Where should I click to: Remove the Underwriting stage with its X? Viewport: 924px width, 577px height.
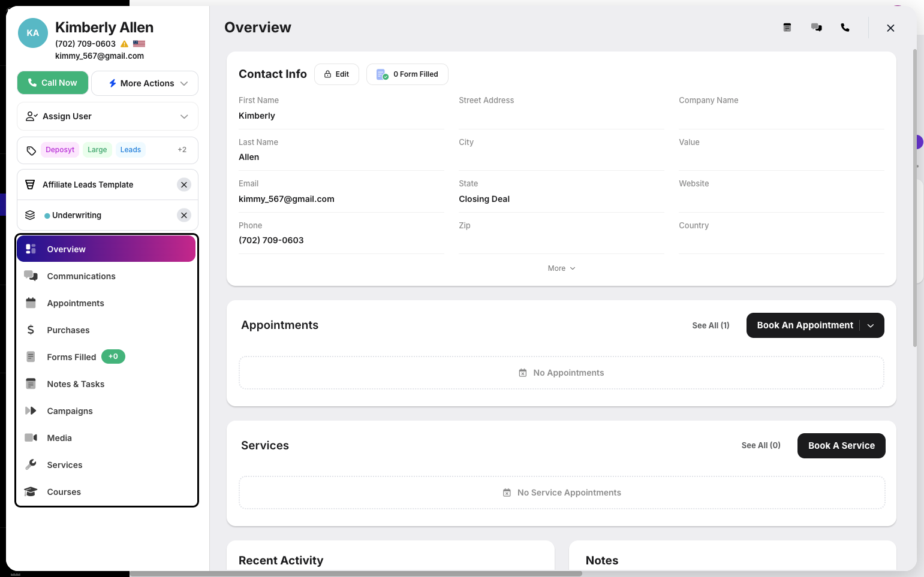(x=184, y=215)
